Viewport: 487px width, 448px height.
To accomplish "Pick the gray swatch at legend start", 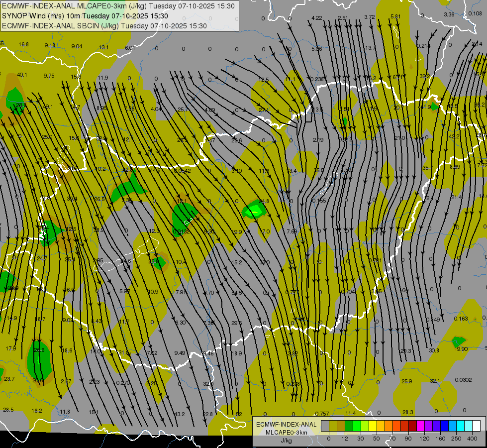I will pyautogui.click(x=325, y=426).
